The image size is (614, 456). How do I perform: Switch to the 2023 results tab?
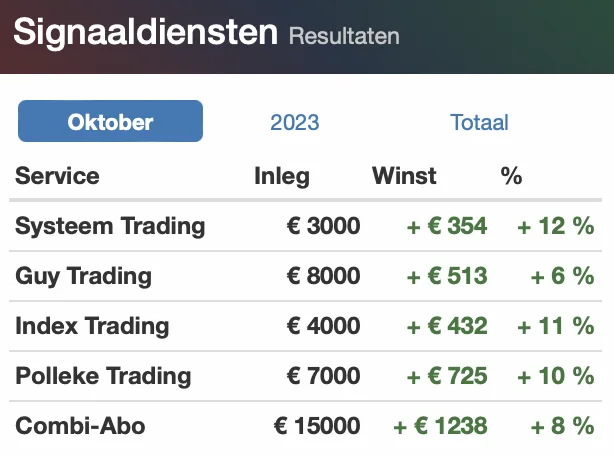pyautogui.click(x=294, y=122)
